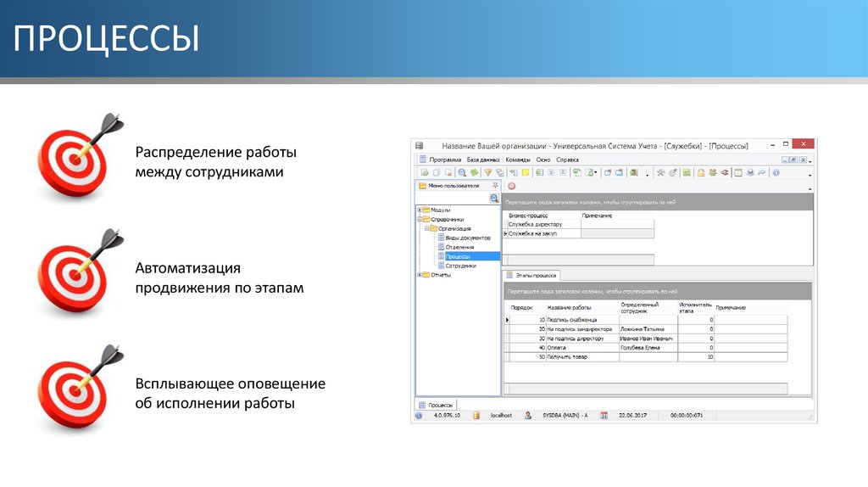Image resolution: width=868 pixels, height=487 pixels.
Task: Collapse the Справочники tree node
Action: 419,219
